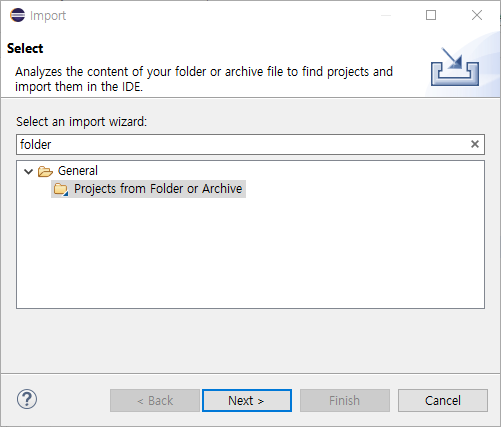Screen dimensions: 501x427
Task: Click the 'Select an import wizard:' label
Action: coord(81,122)
